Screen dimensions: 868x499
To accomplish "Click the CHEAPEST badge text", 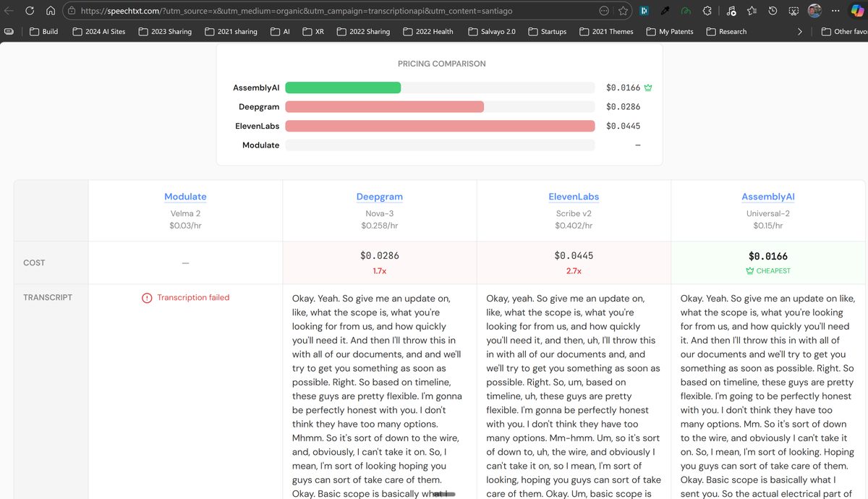I will coord(773,271).
